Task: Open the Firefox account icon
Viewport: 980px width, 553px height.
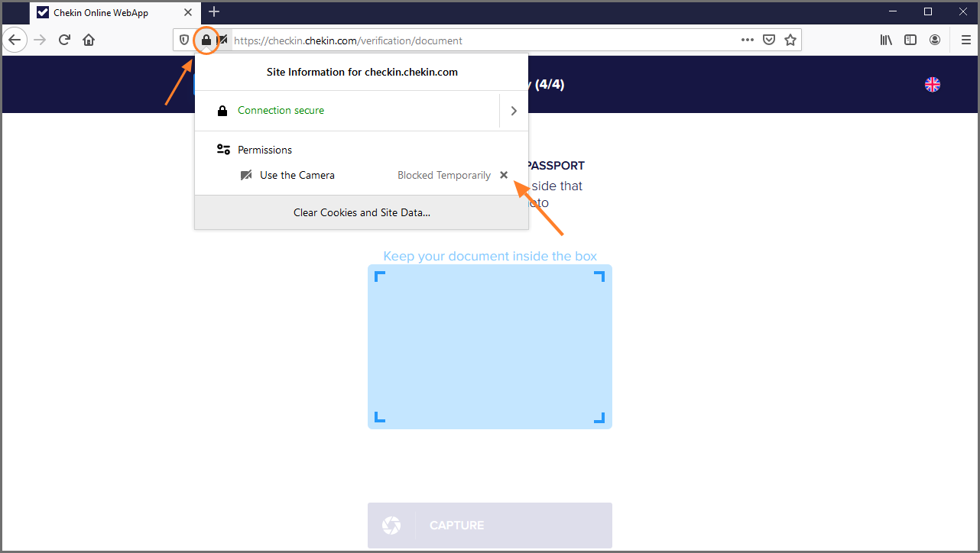Action: (935, 40)
